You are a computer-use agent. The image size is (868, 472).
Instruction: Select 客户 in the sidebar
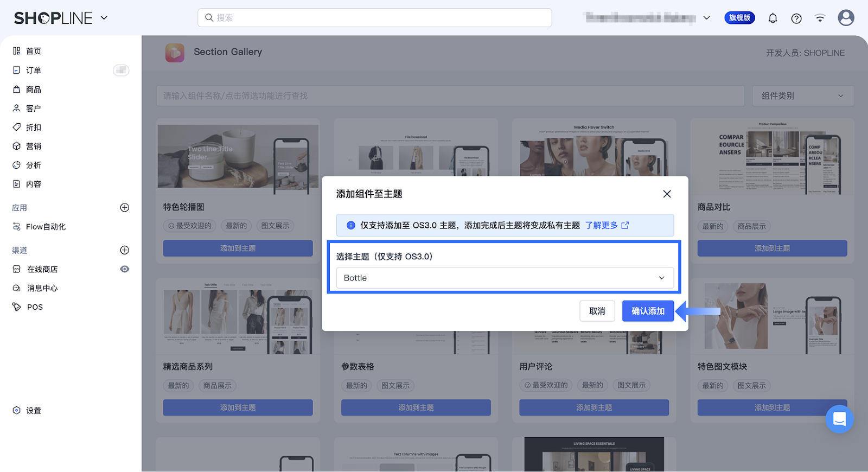34,108
